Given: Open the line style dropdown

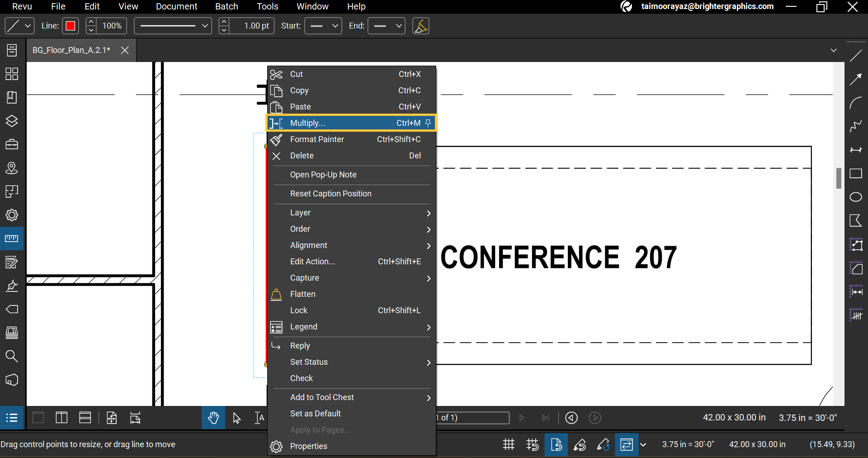Looking at the screenshot, I should (x=172, y=26).
